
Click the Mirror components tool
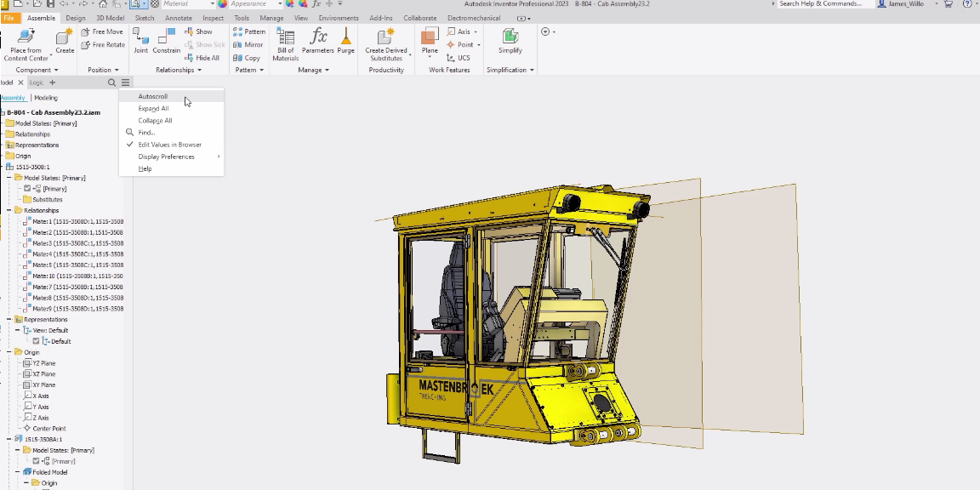coord(248,44)
